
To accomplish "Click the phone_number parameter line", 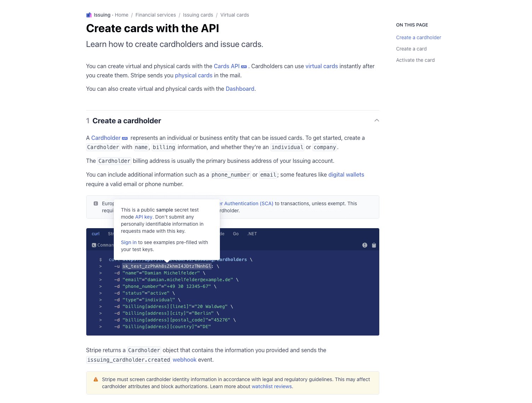I will (166, 286).
